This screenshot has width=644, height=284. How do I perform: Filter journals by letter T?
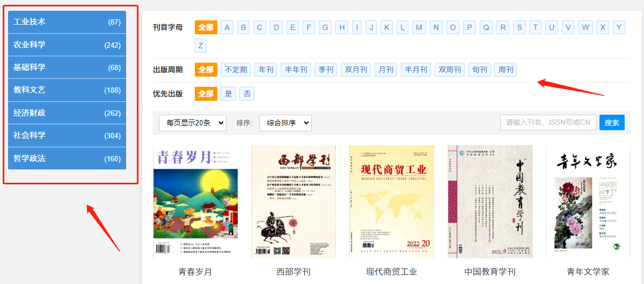click(536, 27)
